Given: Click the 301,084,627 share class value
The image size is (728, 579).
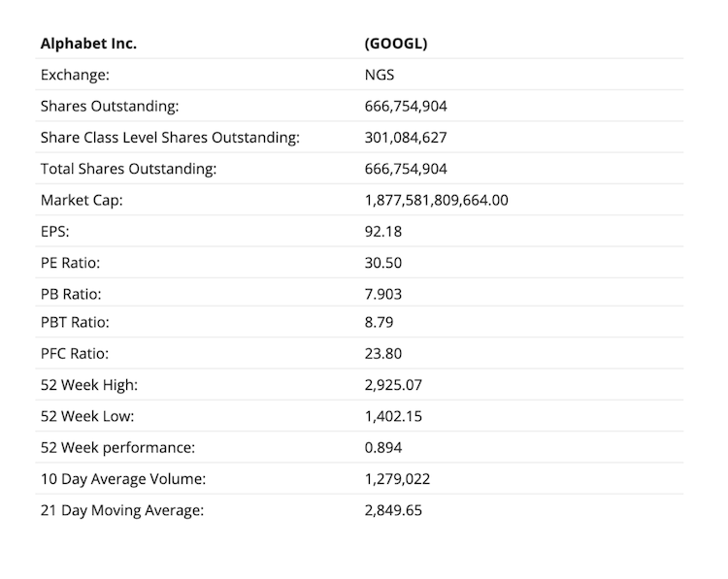Looking at the screenshot, I should point(406,138).
